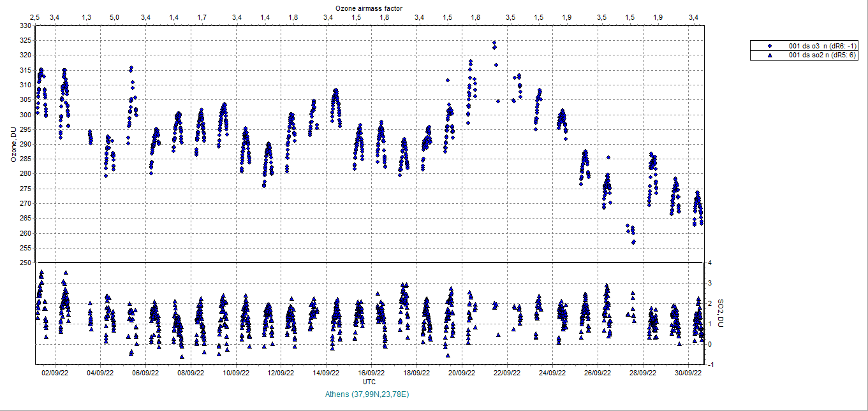Click the 'SO2, DU' right axis title
Image resolution: width=868 pixels, height=411 pixels.
click(720, 314)
